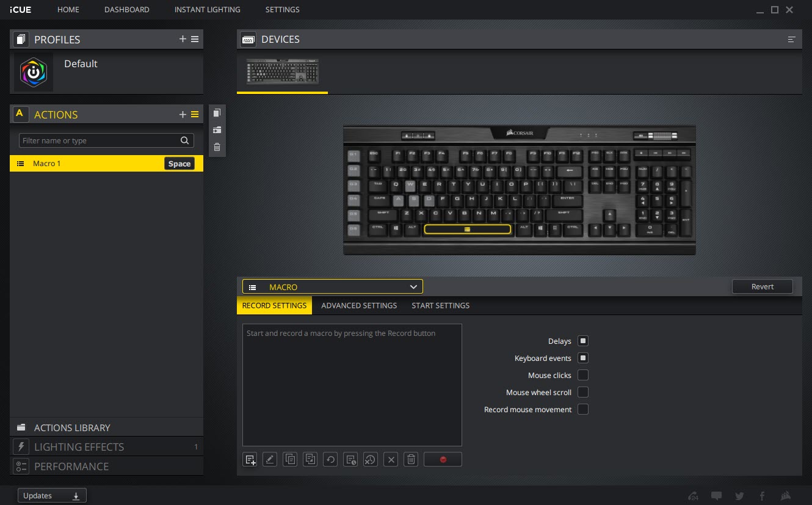Click the Updates button
Viewport: 812px width, 505px height.
52,496
